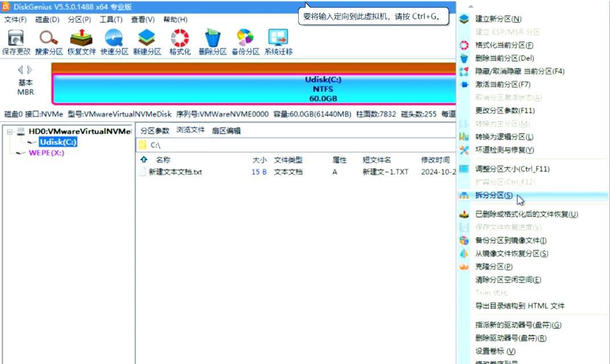Screen dimensions: 610x364
Task: Select file 新建文本文档.txt in list
Action: click(175, 172)
